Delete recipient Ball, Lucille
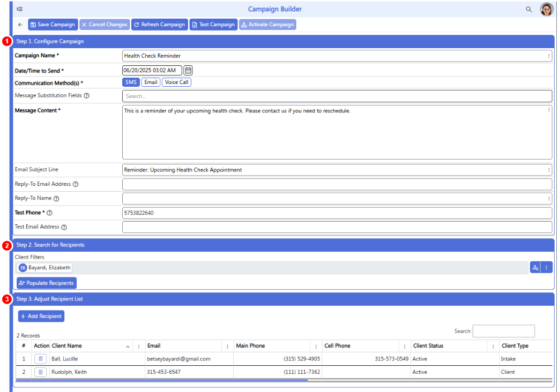This screenshot has width=560, height=392. 41,359
